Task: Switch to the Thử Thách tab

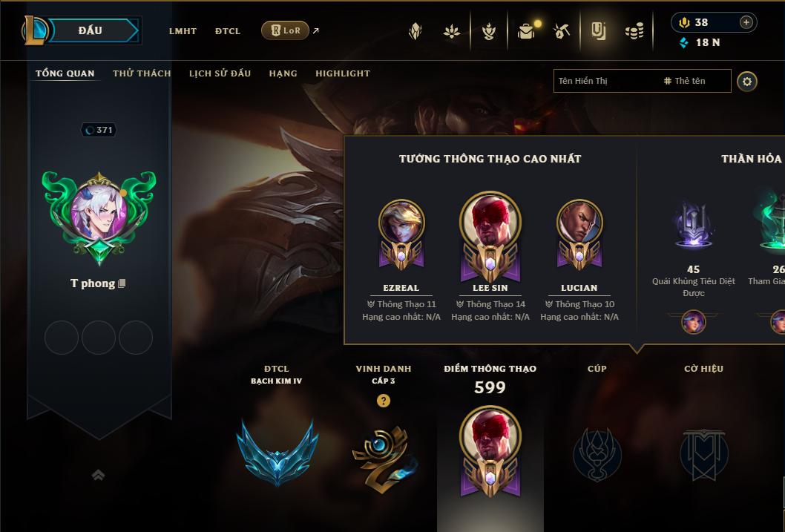Action: tap(142, 73)
